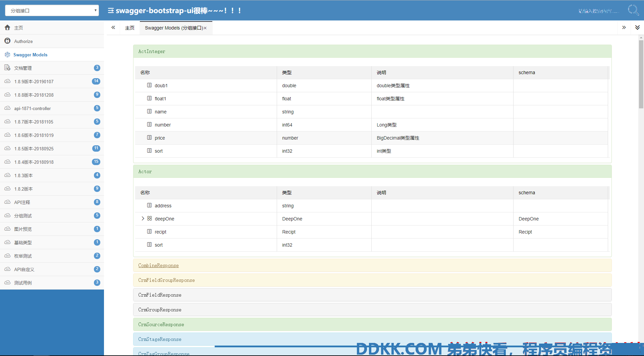Click cloud icon for 1.8.4版本-20180918

click(7, 162)
